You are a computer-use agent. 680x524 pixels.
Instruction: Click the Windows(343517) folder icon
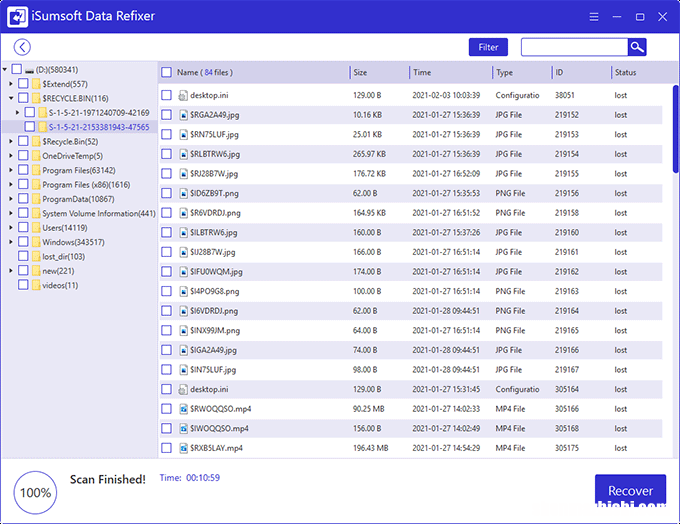(36, 242)
